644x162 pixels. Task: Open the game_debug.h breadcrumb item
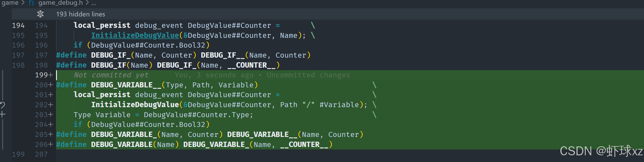tap(60, 3)
